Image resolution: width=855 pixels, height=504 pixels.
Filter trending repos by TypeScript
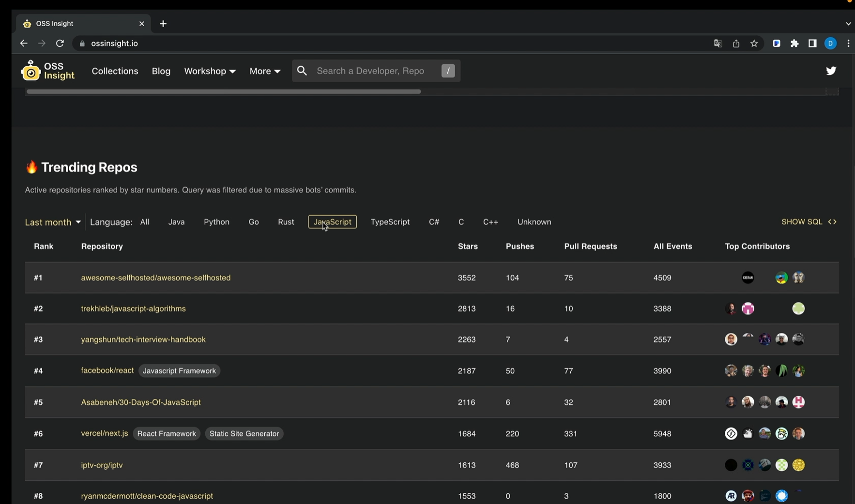click(x=390, y=222)
